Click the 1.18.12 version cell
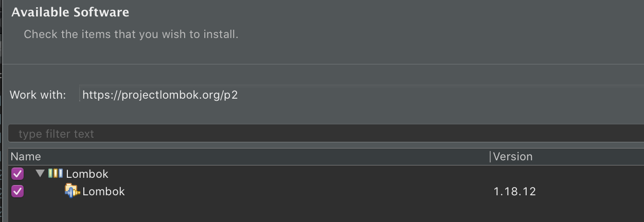Viewport: 644px width, 222px height. click(514, 192)
